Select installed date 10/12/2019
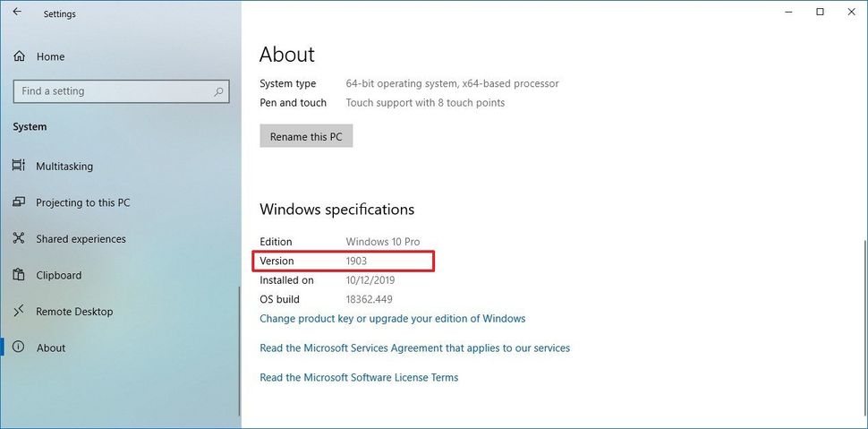868x429 pixels. point(370,280)
